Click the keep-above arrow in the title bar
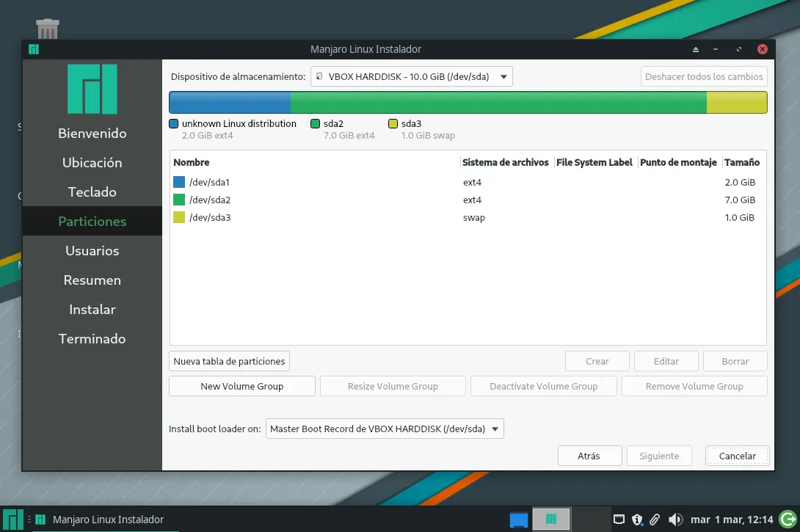Image resolution: width=800 pixels, height=532 pixels. point(695,49)
